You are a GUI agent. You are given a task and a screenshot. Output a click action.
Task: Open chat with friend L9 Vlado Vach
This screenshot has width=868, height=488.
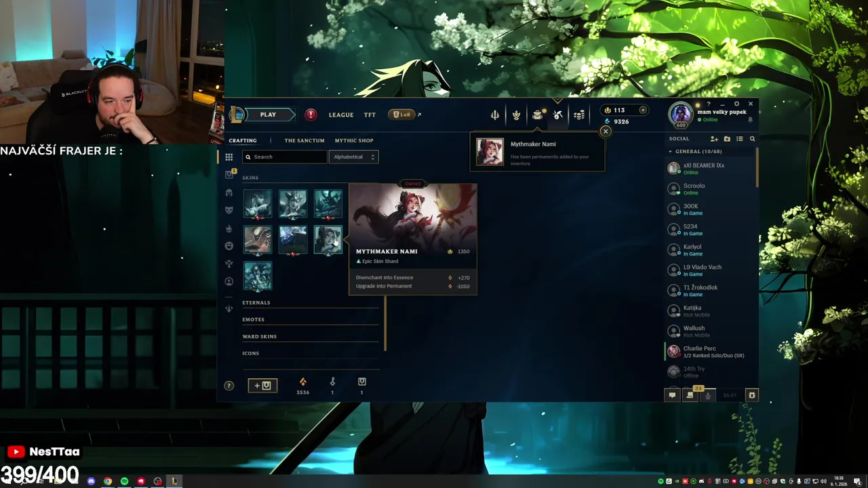click(710, 270)
